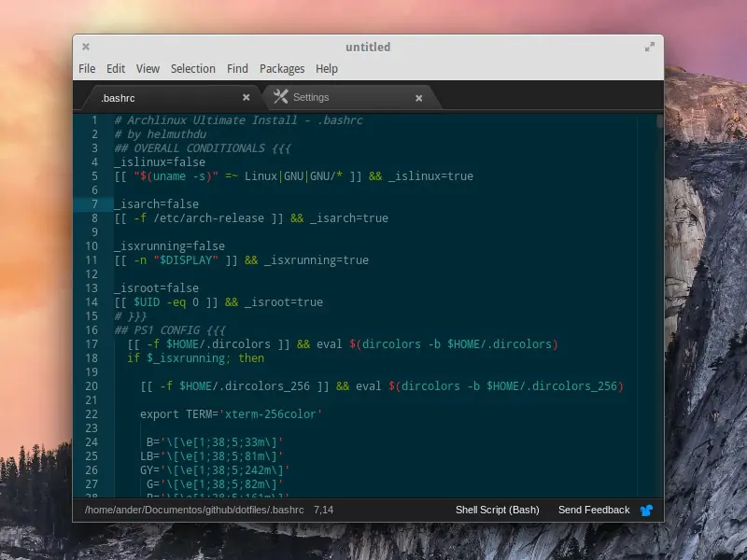747x560 pixels.
Task: Open the View menu
Action: pyautogui.click(x=148, y=68)
